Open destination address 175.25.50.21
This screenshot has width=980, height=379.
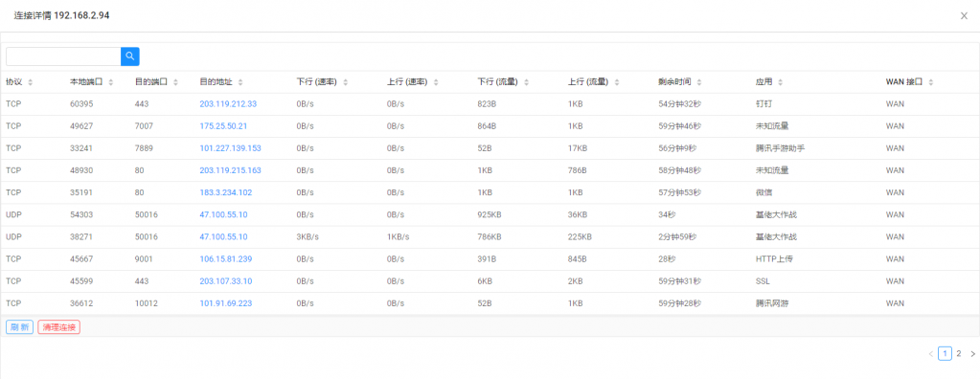pyautogui.click(x=224, y=126)
